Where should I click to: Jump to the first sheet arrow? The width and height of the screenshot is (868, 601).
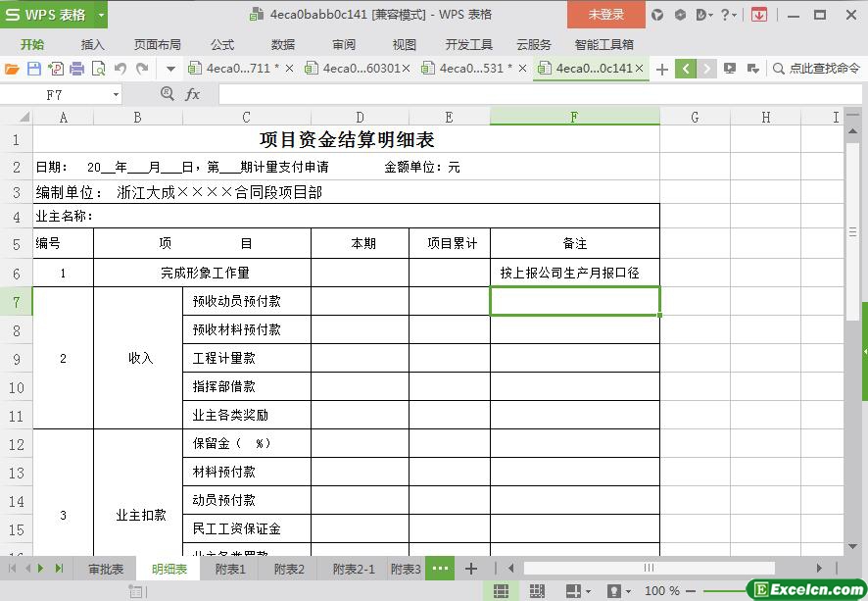click(12, 569)
